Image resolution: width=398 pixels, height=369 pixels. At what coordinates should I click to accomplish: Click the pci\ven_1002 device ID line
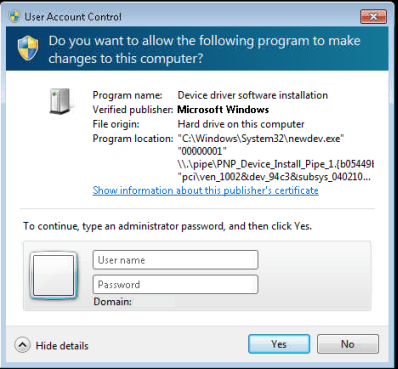[x=274, y=177]
